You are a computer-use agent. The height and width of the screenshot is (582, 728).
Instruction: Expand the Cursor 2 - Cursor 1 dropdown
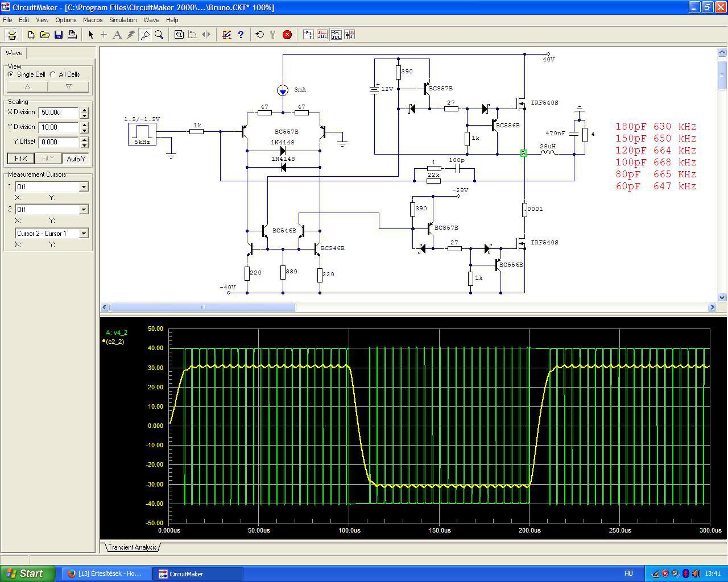tap(84, 234)
